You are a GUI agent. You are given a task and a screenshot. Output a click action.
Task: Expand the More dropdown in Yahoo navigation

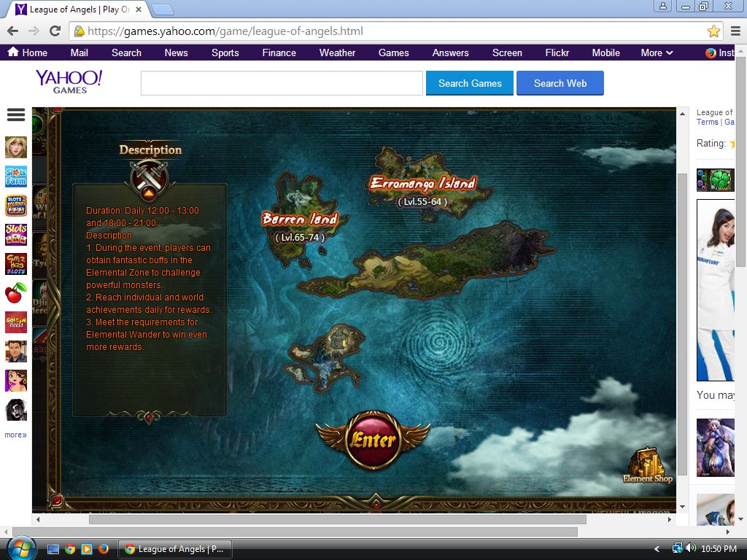tap(657, 52)
